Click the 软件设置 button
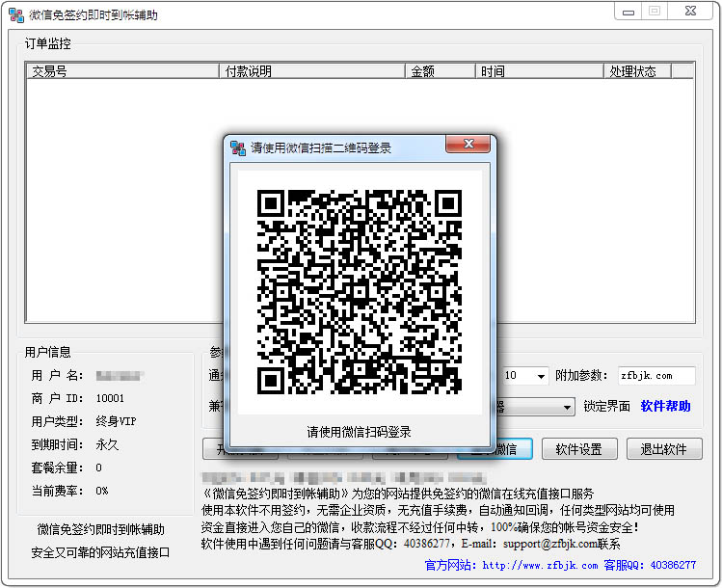The image size is (722, 588). pos(579,449)
